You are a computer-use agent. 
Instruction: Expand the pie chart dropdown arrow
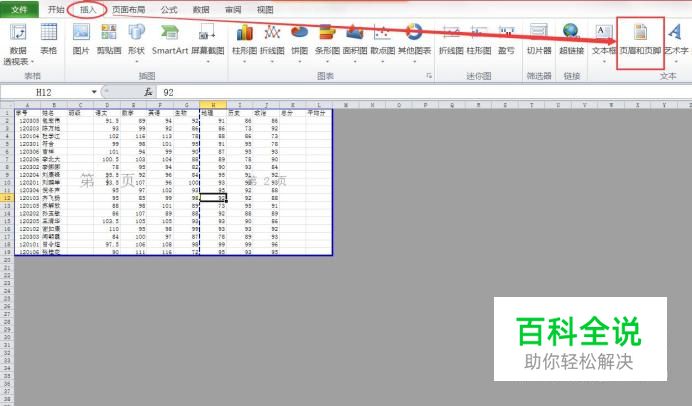click(300, 61)
